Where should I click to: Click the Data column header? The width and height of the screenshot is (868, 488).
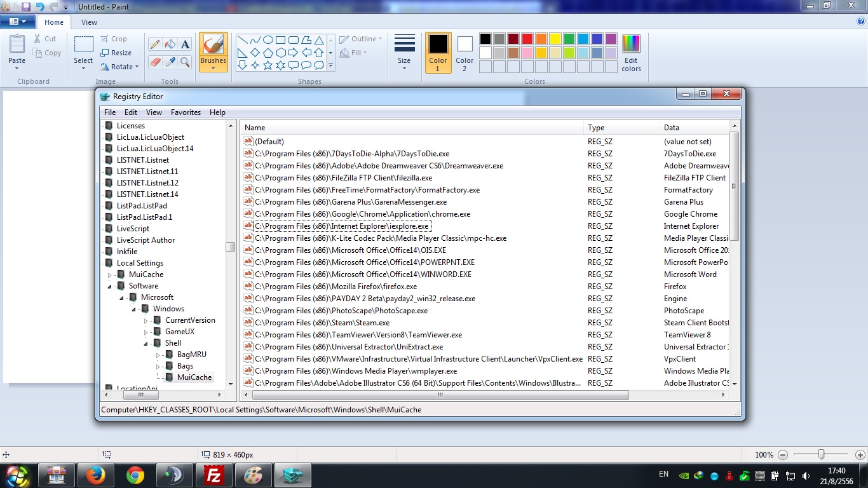pos(694,128)
